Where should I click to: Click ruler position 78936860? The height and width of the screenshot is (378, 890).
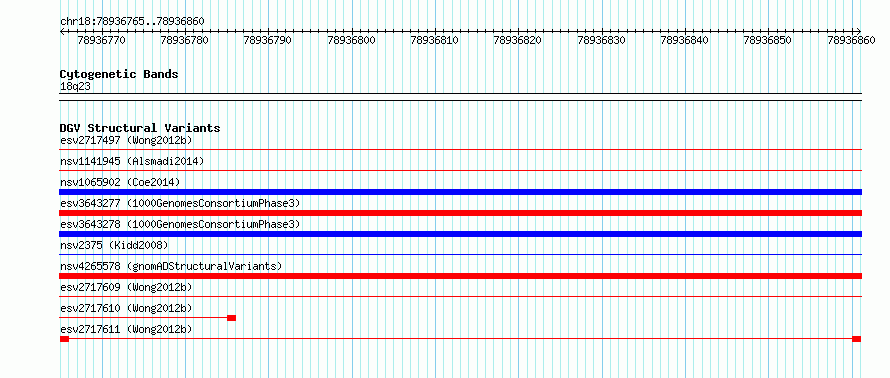[851, 40]
